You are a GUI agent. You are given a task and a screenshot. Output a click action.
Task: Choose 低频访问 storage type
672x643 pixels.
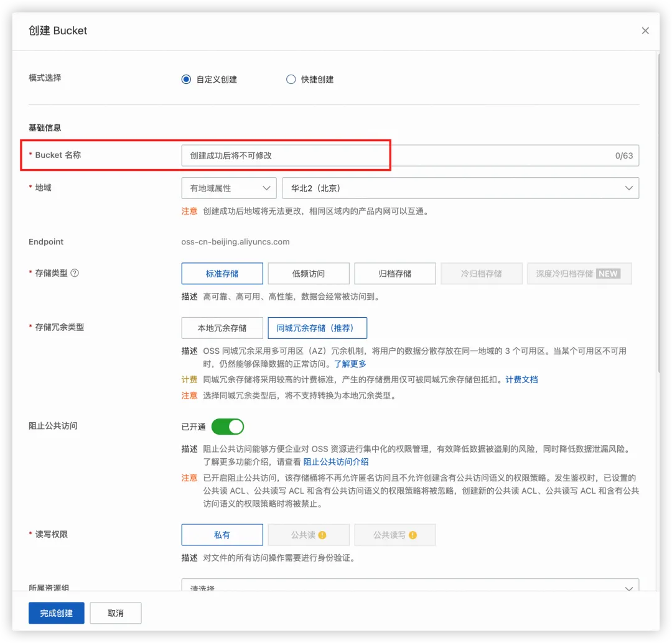(309, 274)
